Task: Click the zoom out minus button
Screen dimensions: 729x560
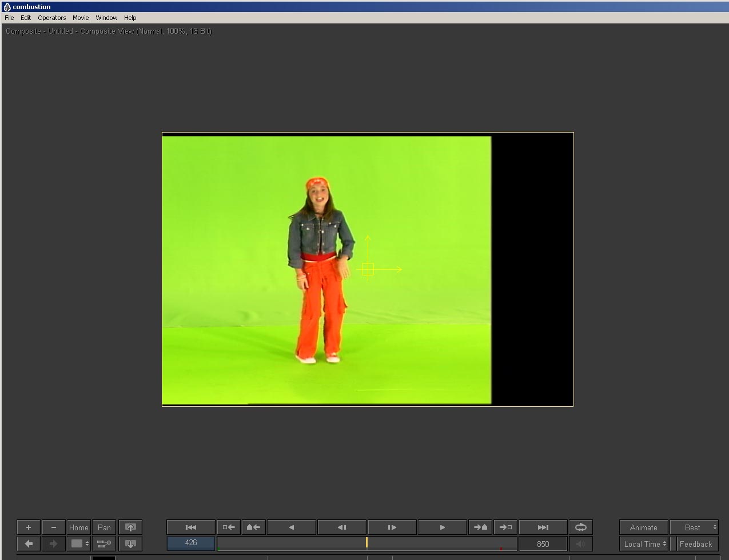Action: pos(54,527)
